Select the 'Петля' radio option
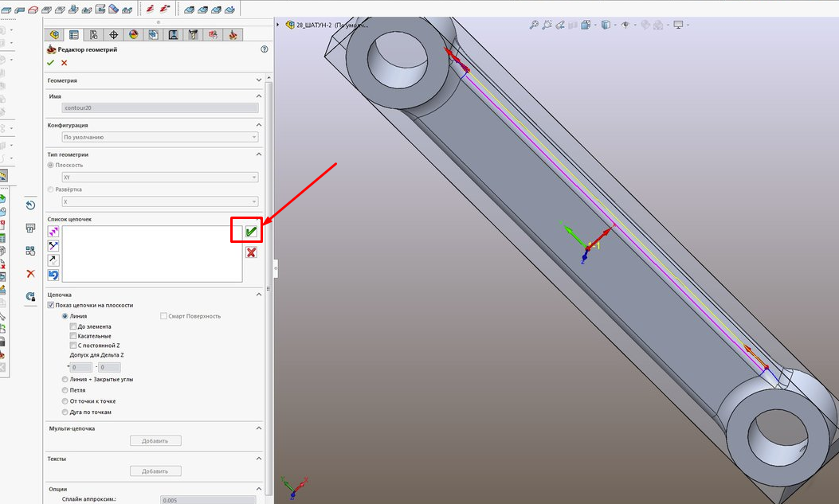This screenshot has height=504, width=839. click(65, 390)
